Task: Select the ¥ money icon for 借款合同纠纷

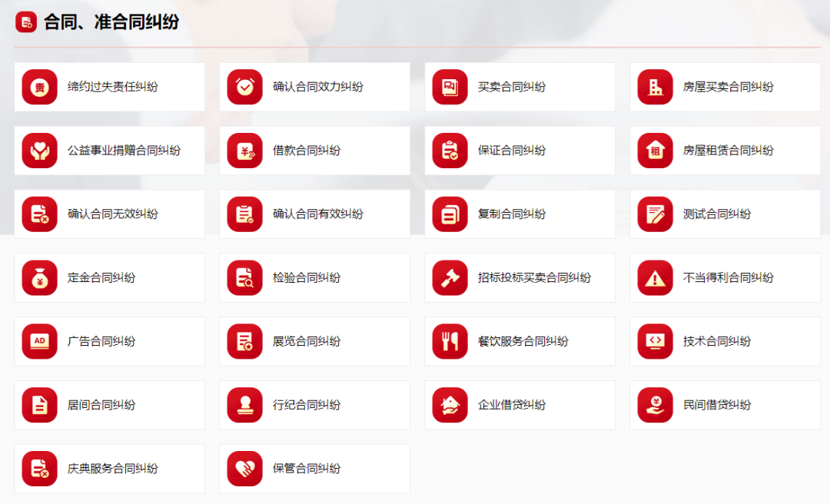Action: [x=244, y=151]
